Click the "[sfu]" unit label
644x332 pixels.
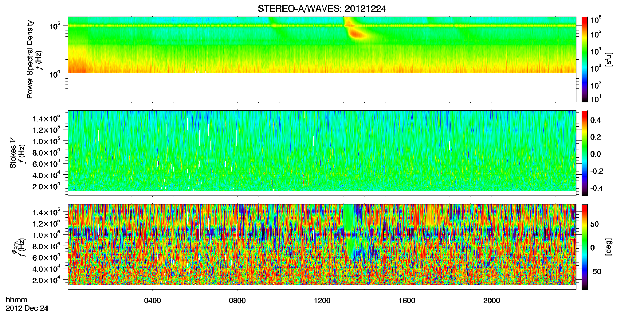608,59
